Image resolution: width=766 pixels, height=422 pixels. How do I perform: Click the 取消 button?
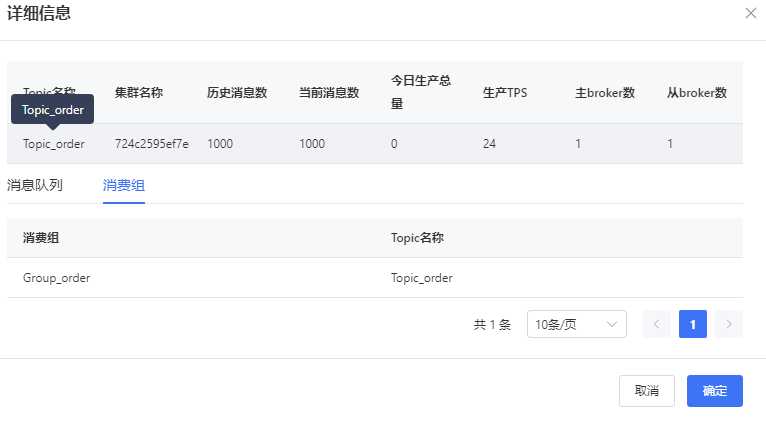tap(647, 391)
